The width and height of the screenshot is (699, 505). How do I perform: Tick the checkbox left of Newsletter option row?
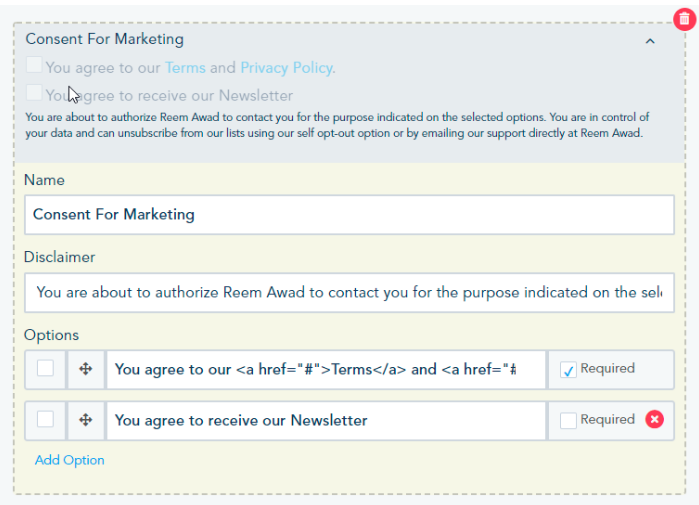(45, 420)
